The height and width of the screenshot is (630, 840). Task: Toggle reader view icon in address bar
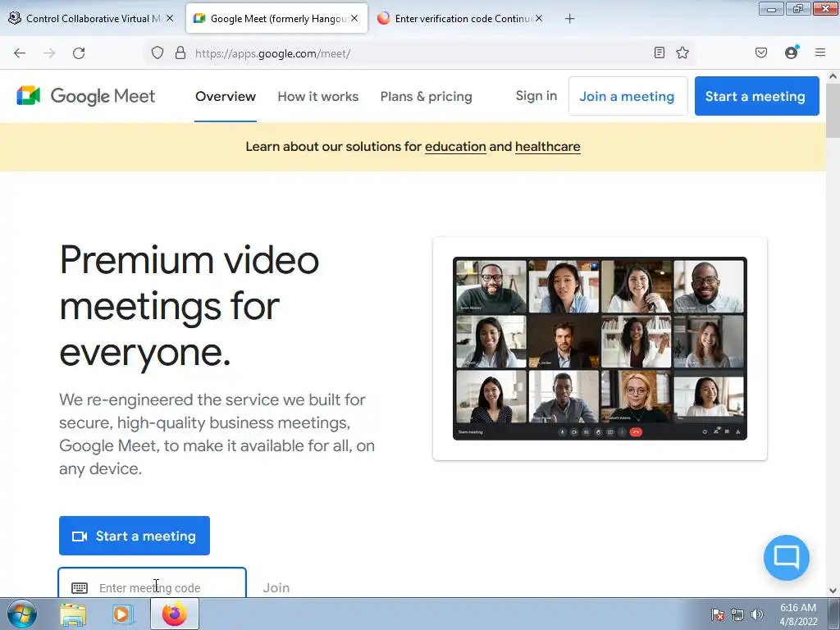click(660, 52)
